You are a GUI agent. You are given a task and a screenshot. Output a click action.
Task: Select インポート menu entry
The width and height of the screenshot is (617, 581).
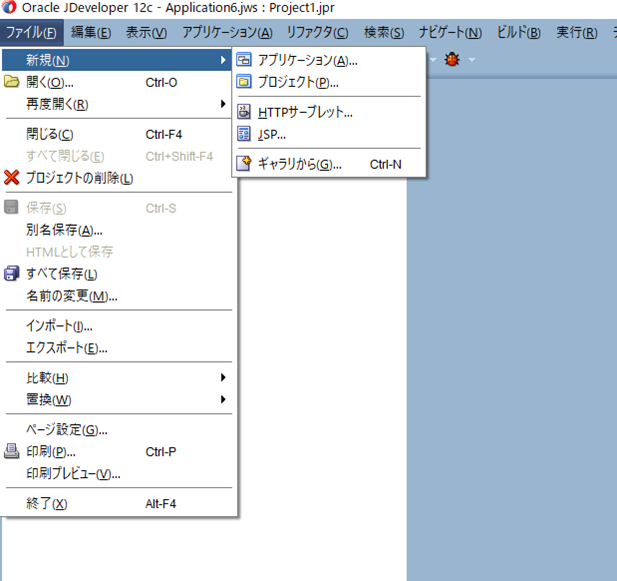[59, 326]
